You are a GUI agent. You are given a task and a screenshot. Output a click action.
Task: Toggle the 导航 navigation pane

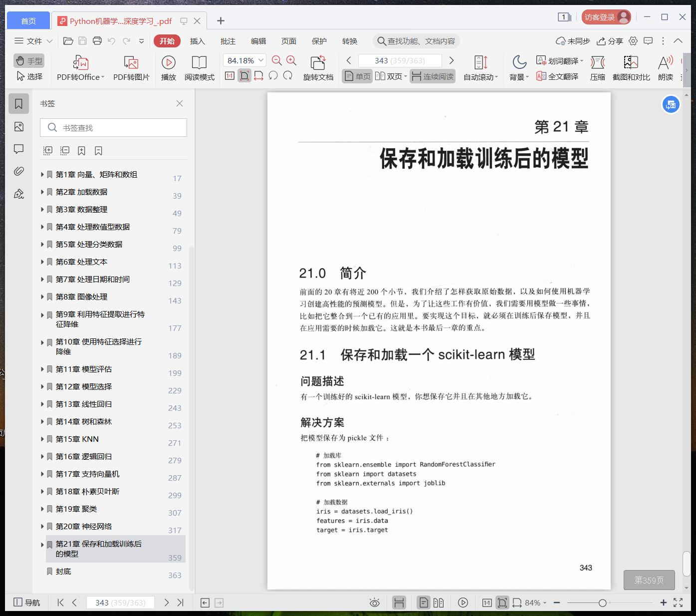point(26,603)
